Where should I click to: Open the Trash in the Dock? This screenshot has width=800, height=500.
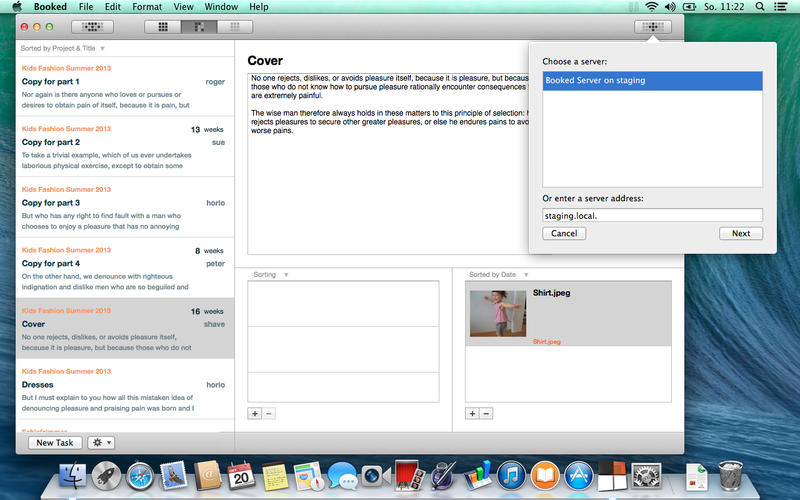pos(731,476)
